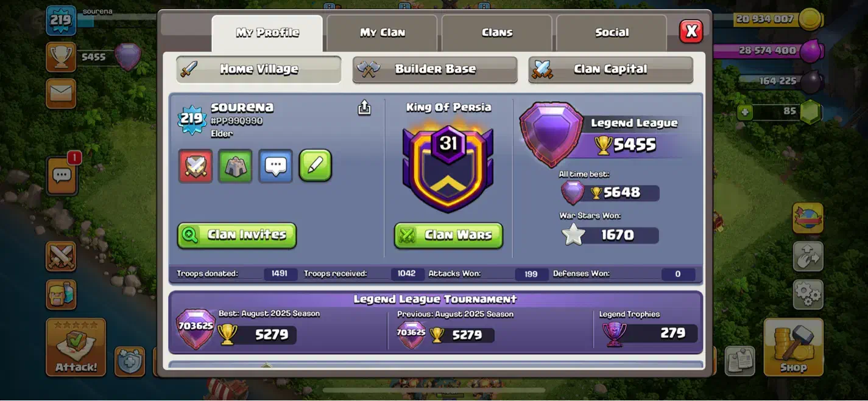This screenshot has width=868, height=401.
Task: Select the Builder Base profile section
Action: [435, 69]
